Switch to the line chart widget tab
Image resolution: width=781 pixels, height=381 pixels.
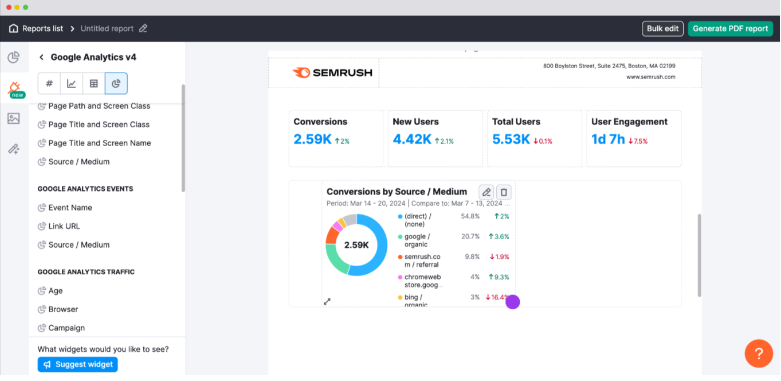71,83
